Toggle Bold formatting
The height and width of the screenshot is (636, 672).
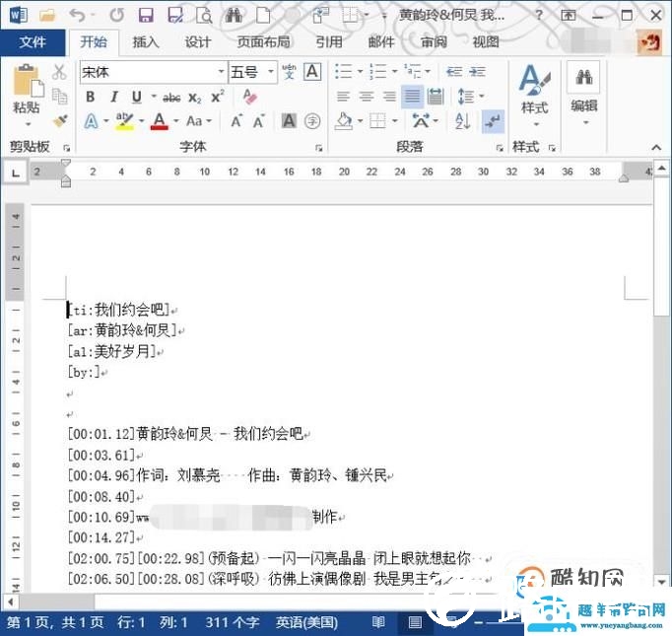pos(90,97)
